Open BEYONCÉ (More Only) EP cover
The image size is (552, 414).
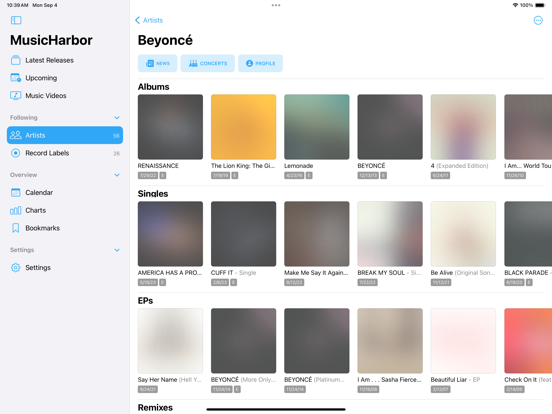244,341
